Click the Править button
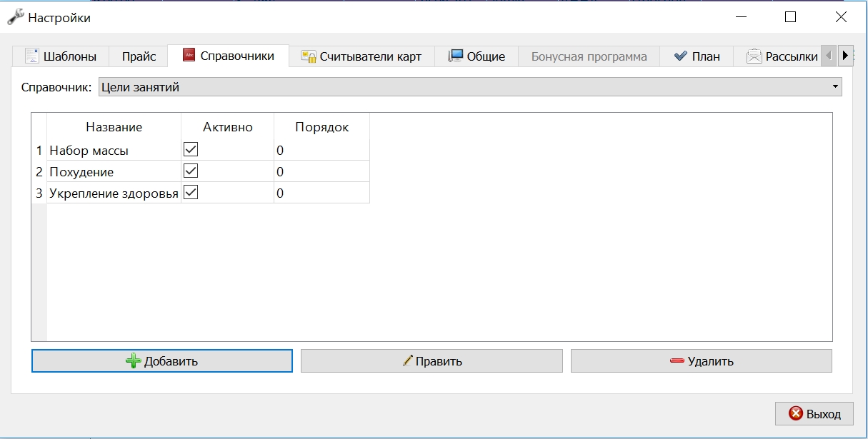The height and width of the screenshot is (439, 868). [x=431, y=361]
